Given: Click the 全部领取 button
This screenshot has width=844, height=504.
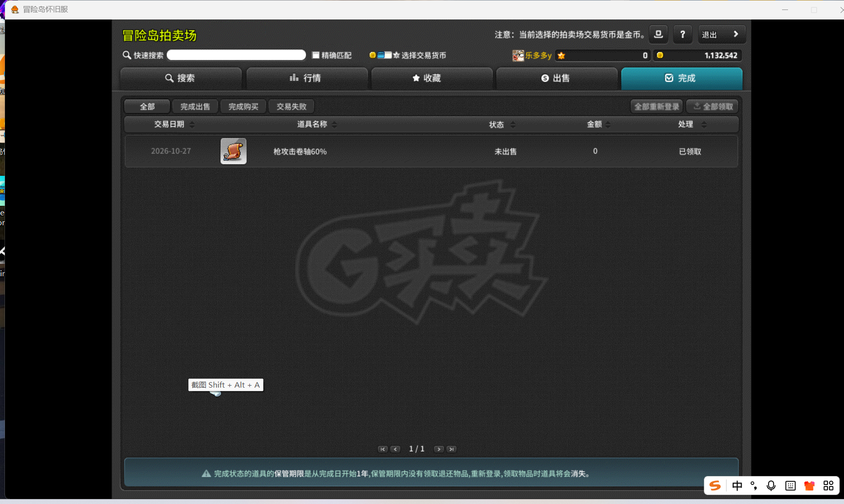Looking at the screenshot, I should tap(713, 106).
